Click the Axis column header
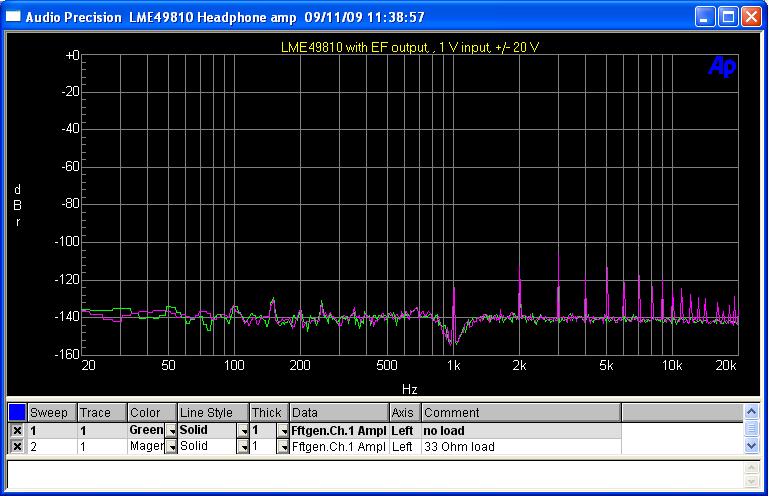 tap(405, 413)
